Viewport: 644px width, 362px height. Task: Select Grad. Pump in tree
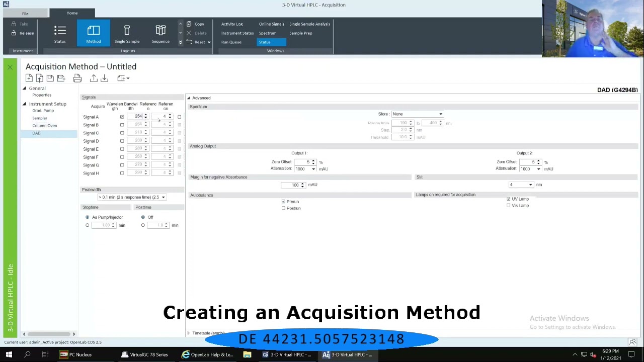pos(43,111)
